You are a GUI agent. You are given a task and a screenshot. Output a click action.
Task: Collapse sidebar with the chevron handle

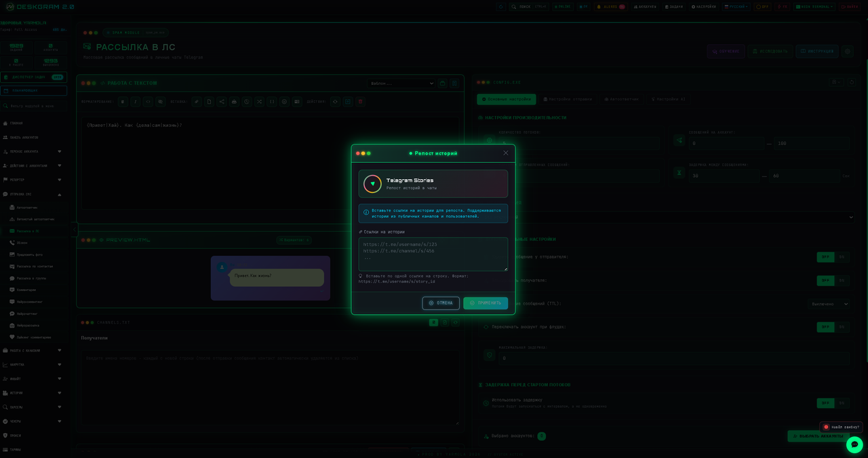tap(74, 230)
